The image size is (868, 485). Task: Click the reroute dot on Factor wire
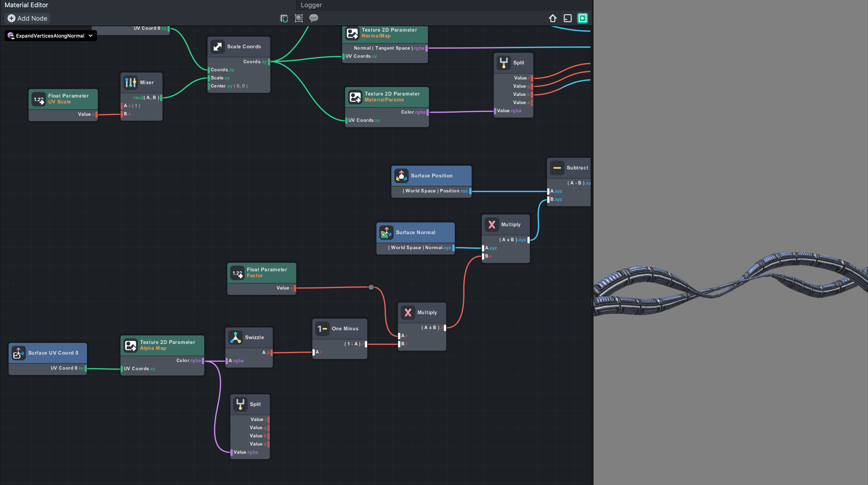371,287
